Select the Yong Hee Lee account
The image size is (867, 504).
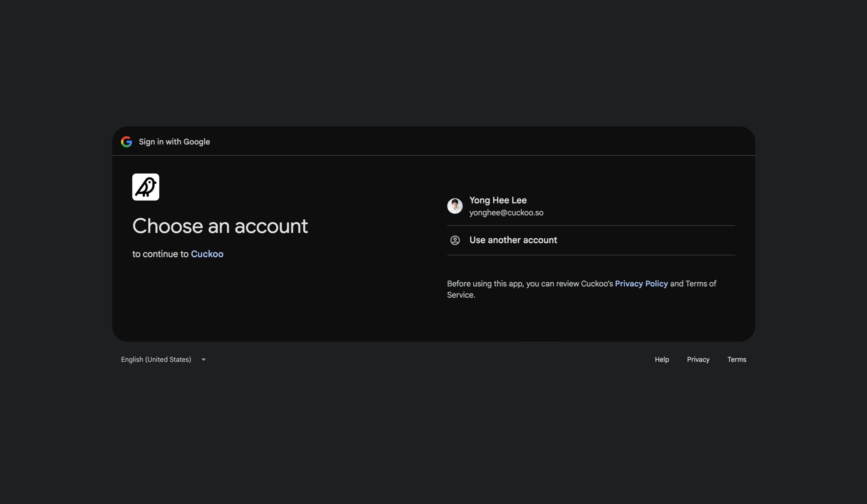tap(591, 206)
